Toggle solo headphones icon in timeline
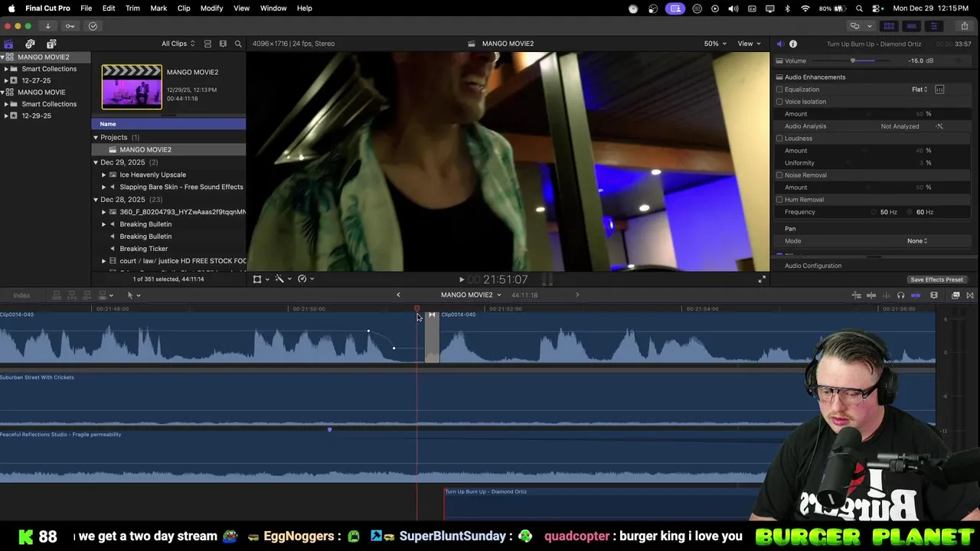 (900, 295)
